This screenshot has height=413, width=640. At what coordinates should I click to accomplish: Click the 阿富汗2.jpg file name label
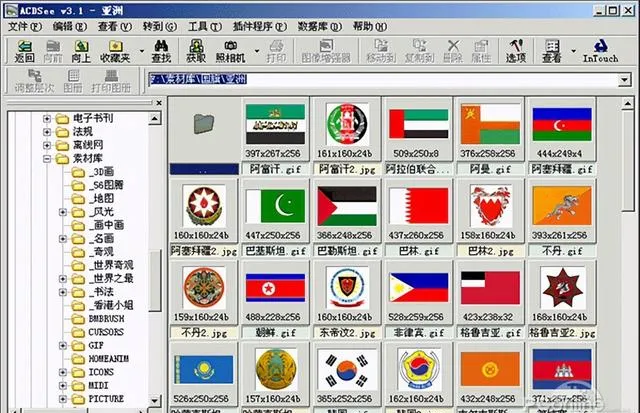click(x=347, y=169)
